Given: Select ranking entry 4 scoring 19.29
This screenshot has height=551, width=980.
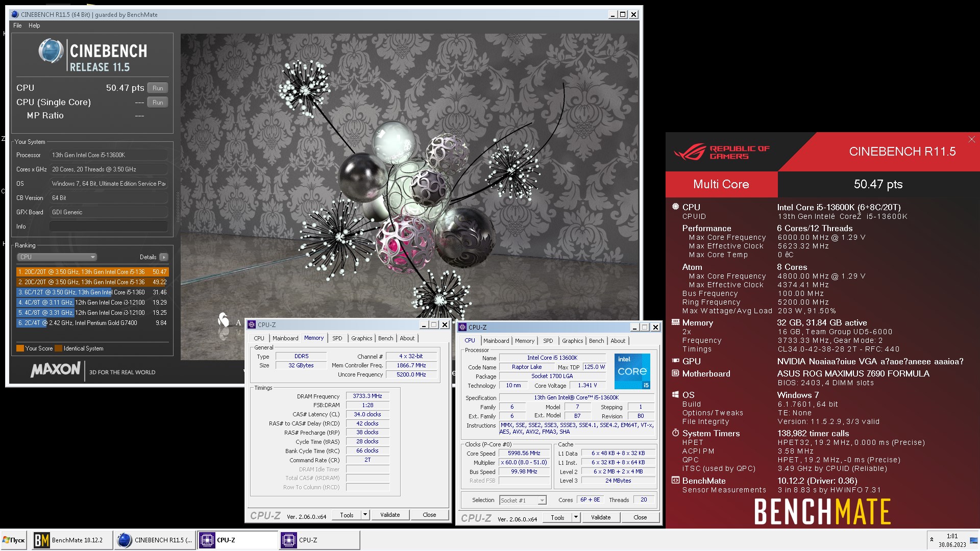Looking at the screenshot, I should coord(92,303).
